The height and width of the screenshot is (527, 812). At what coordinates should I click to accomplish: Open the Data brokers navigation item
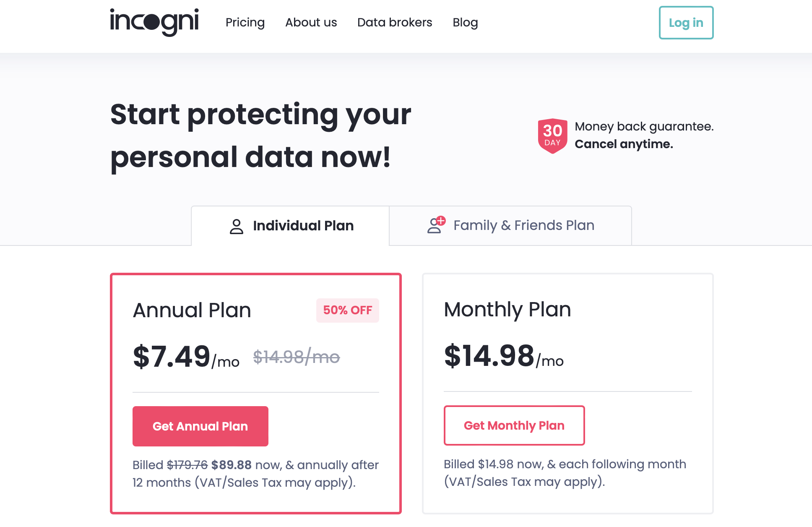point(395,22)
